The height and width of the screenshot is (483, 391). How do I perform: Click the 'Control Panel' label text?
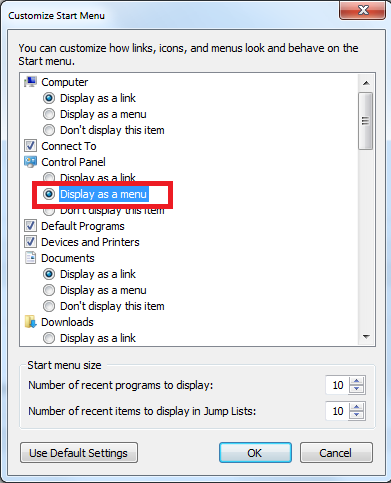(x=73, y=162)
